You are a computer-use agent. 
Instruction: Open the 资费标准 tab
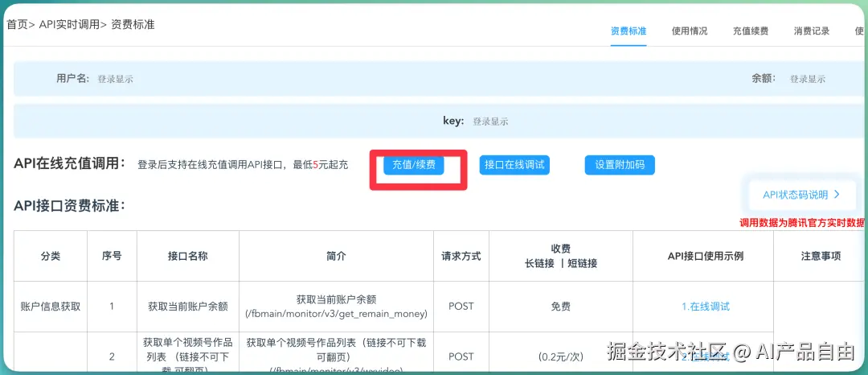coord(628,31)
